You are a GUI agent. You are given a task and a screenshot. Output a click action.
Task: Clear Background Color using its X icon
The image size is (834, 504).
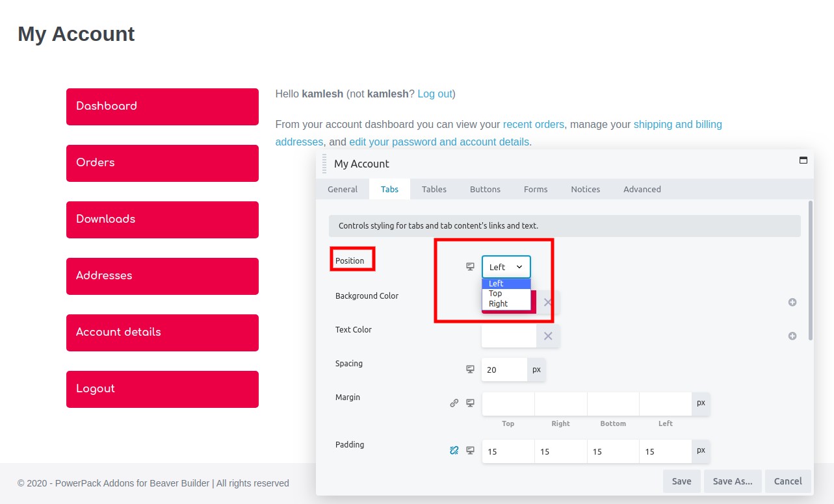coord(547,301)
